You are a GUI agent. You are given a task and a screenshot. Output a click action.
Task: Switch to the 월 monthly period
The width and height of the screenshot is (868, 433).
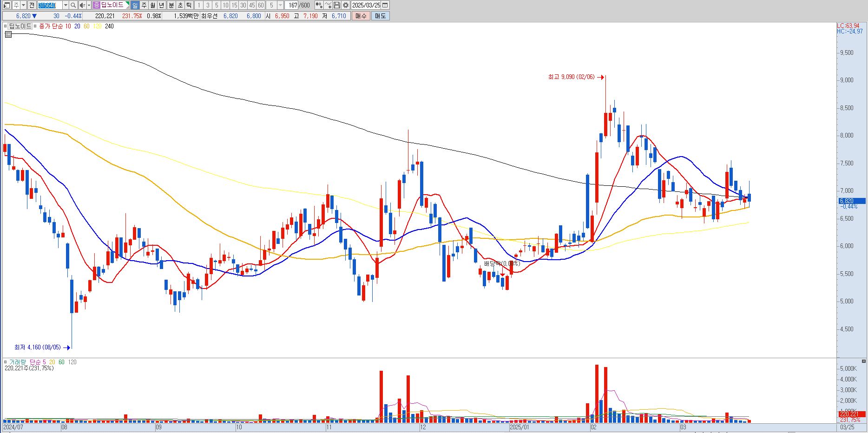pos(152,5)
